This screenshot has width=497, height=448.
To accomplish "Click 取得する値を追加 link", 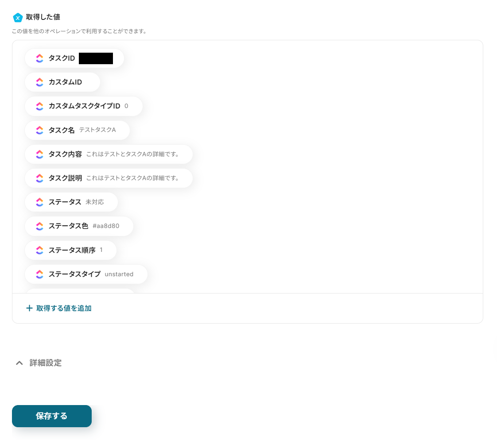I will click(64, 308).
